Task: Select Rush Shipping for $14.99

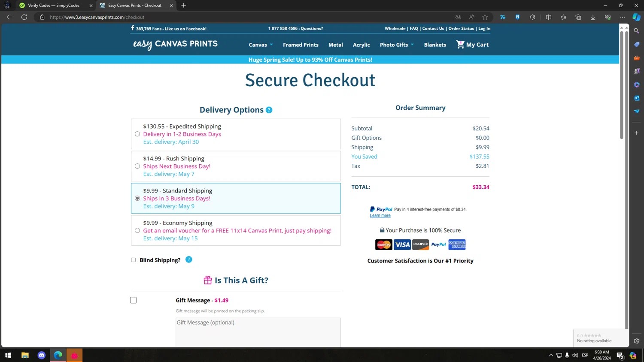Action: point(137,166)
